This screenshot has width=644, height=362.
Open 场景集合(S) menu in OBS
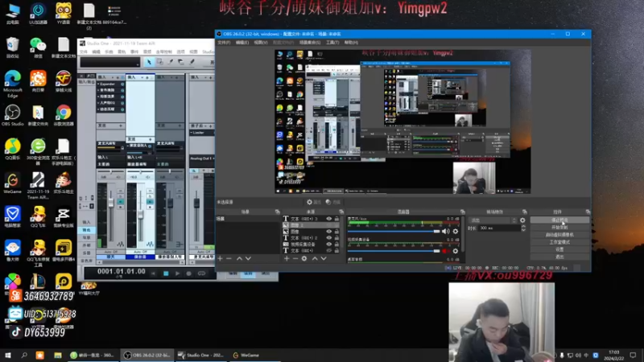click(310, 43)
